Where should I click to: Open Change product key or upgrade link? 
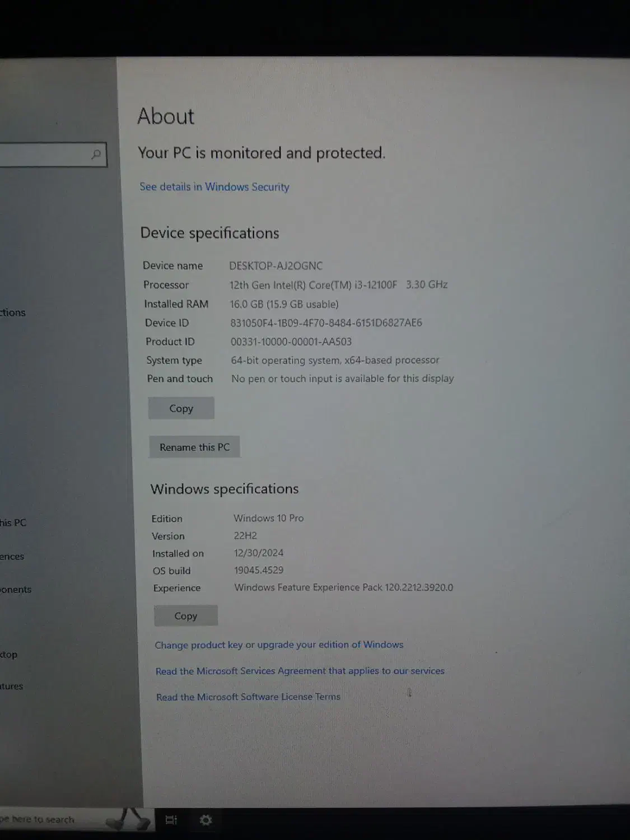[279, 645]
